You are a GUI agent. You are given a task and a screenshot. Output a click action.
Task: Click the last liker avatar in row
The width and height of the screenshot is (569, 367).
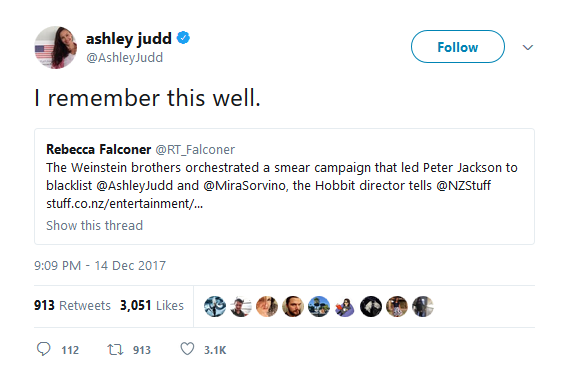423,306
